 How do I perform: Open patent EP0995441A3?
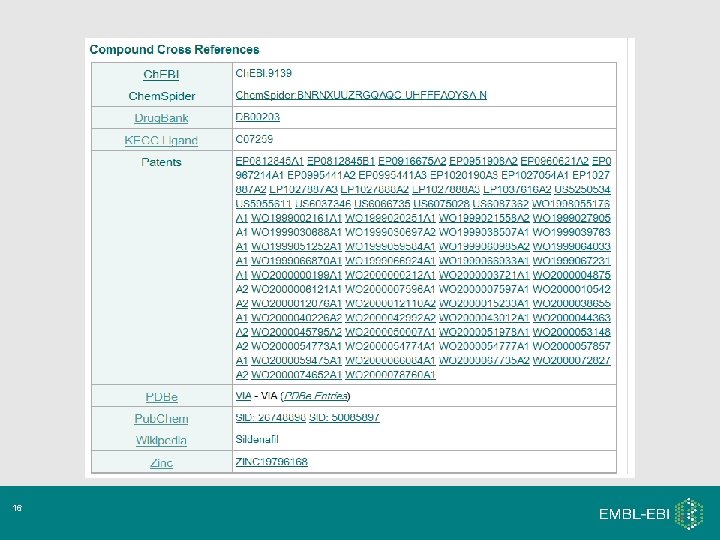point(393,175)
